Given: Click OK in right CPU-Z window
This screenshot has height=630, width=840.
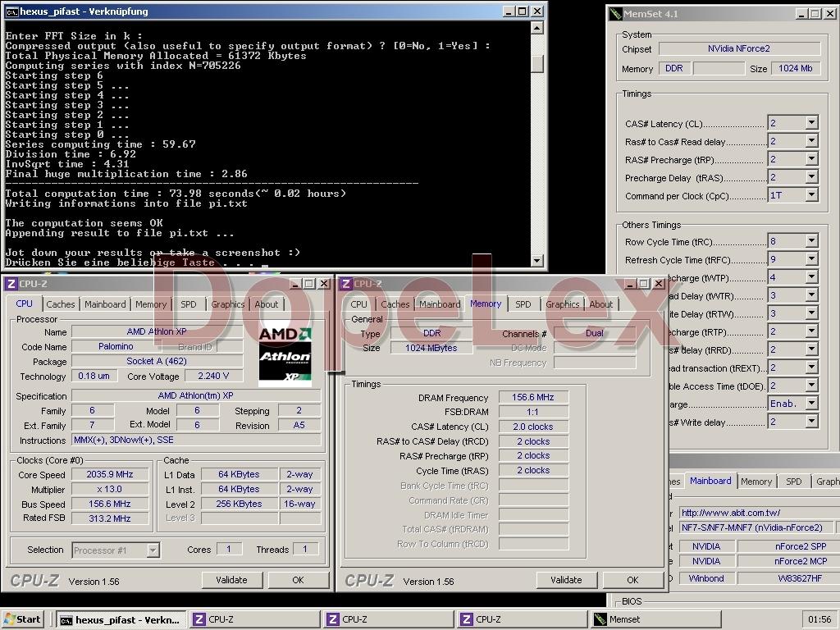Looking at the screenshot, I should [632, 580].
